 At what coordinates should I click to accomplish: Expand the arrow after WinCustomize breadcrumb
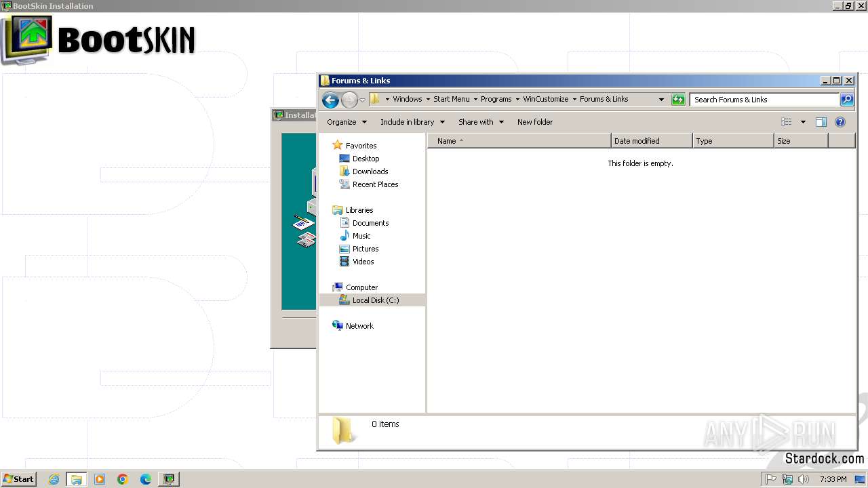pos(574,99)
